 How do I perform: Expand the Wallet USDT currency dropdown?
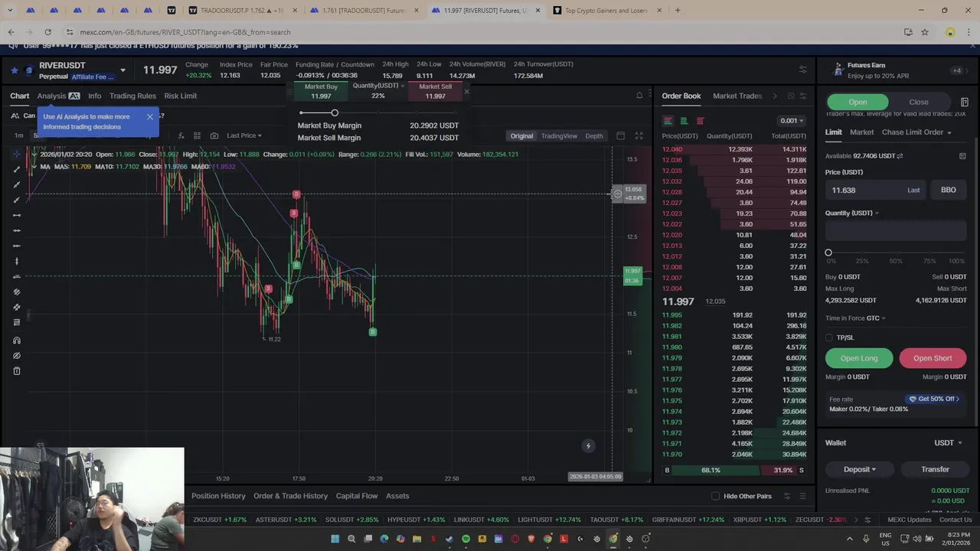(x=948, y=442)
